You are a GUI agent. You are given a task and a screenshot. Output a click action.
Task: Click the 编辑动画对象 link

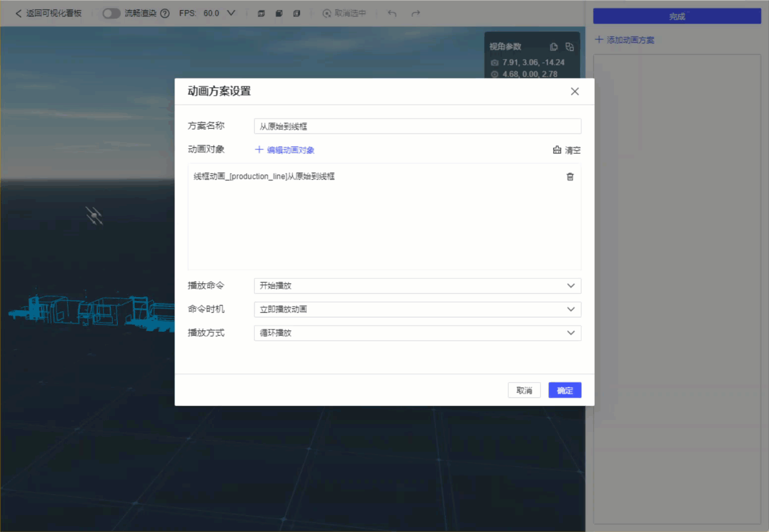tap(290, 150)
